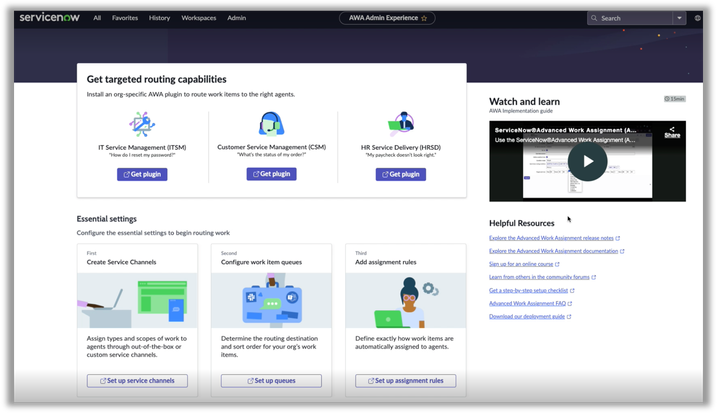
Task: Get the CSM plugin
Action: coord(272,174)
